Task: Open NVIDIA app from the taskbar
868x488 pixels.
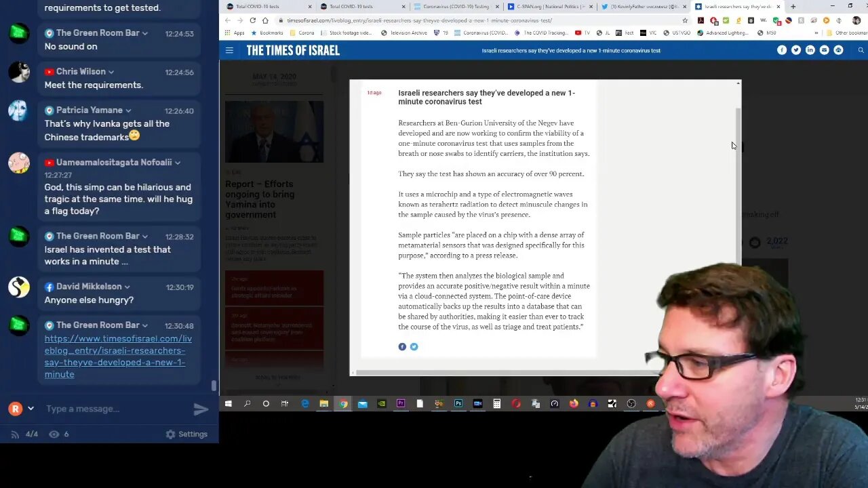Action: 382,403
